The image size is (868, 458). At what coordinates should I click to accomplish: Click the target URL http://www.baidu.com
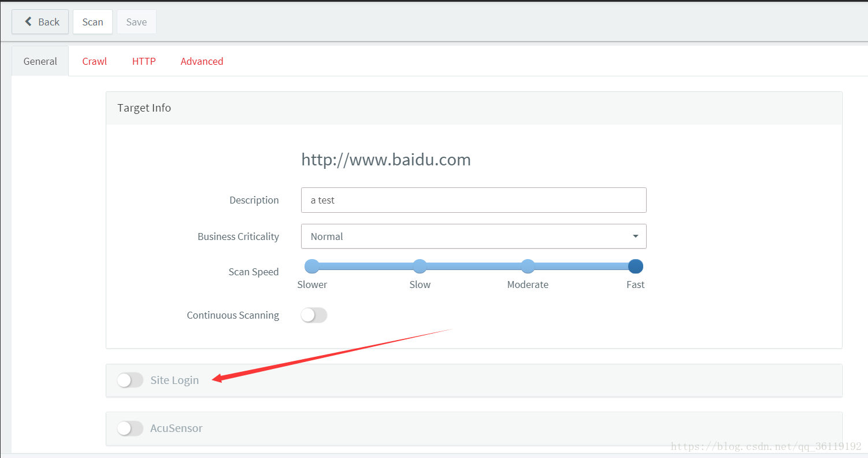[386, 160]
